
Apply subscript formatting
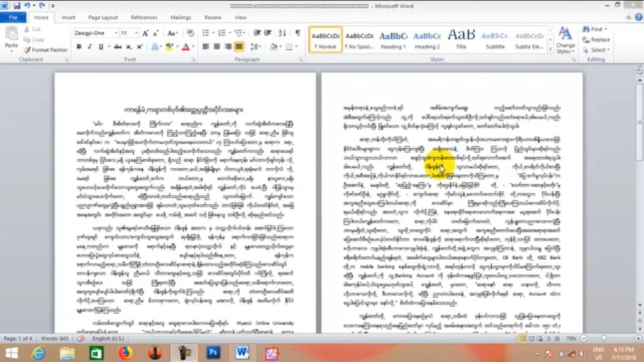[x=128, y=47]
